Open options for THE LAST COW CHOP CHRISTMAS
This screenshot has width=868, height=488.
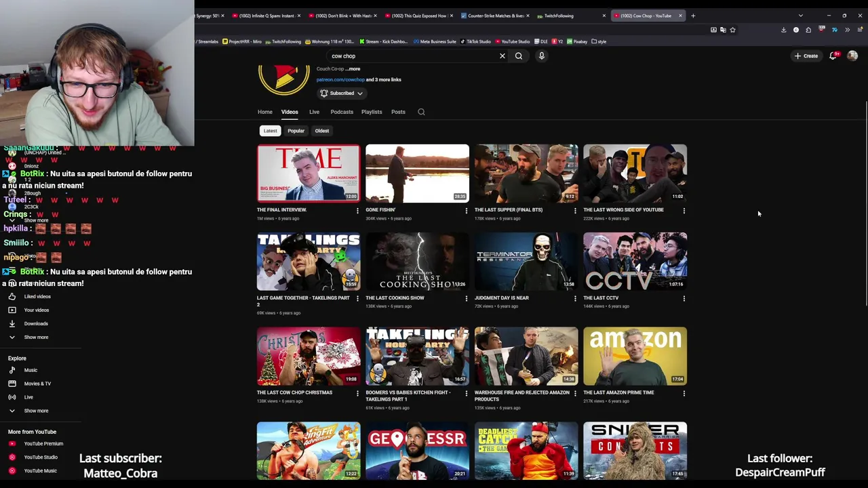coord(357,393)
